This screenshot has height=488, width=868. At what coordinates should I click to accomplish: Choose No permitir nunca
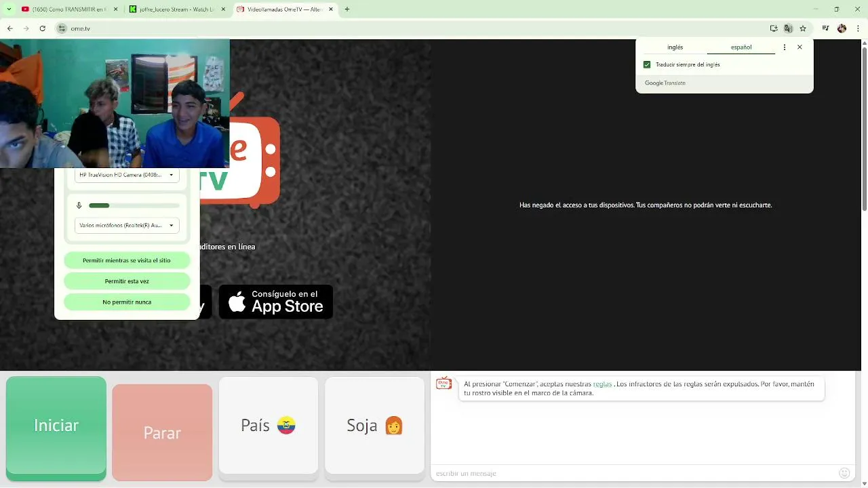click(127, 302)
